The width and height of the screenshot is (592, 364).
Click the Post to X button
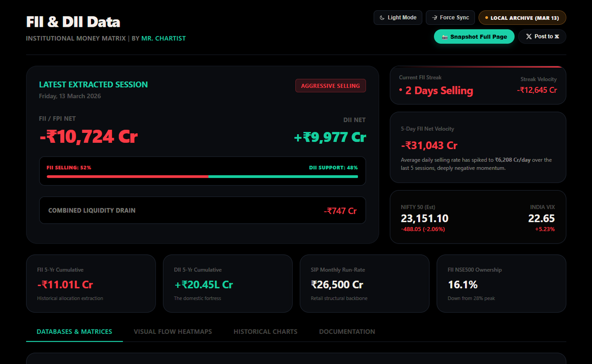click(542, 37)
